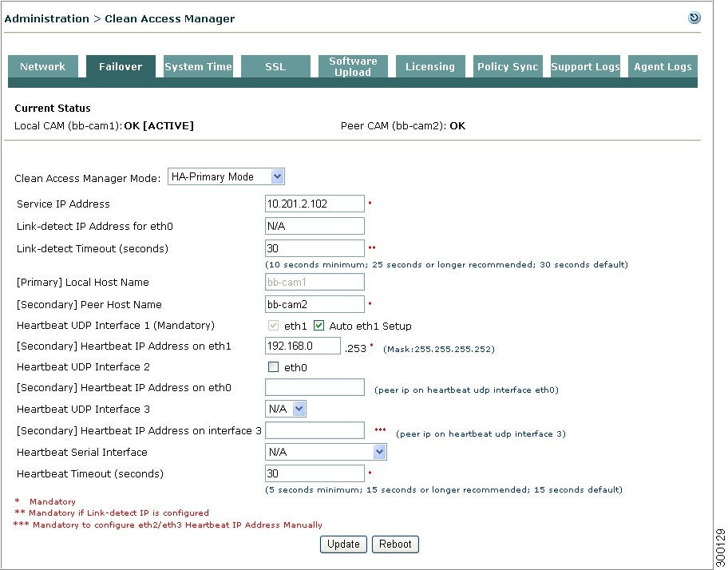This screenshot has width=728, height=570.
Task: Click the '(Mask:255.255.255.252)' note
Action: 439,349
